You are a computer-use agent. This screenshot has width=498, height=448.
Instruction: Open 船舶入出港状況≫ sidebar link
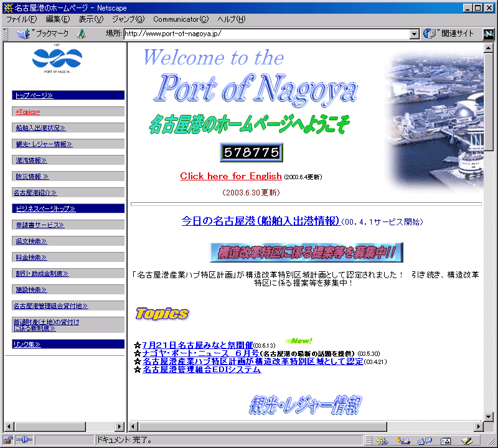(x=40, y=128)
